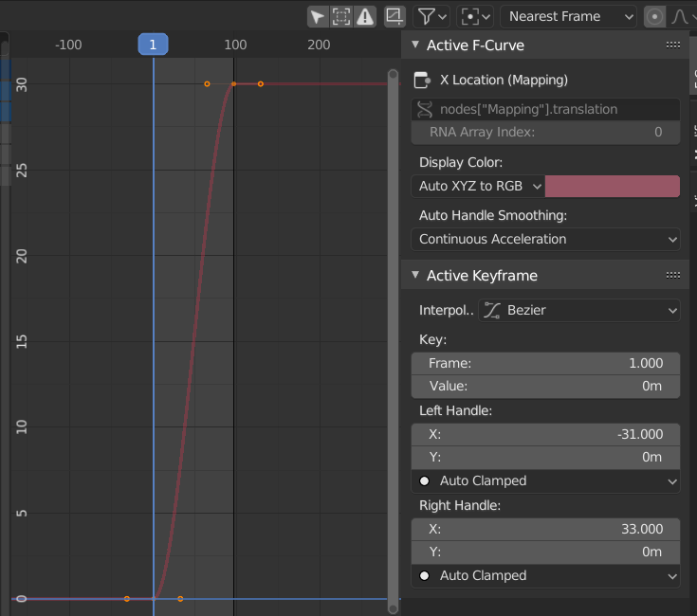Select keyframe point at frame 1 value 0
The image size is (697, 616).
pyautogui.click(x=154, y=599)
